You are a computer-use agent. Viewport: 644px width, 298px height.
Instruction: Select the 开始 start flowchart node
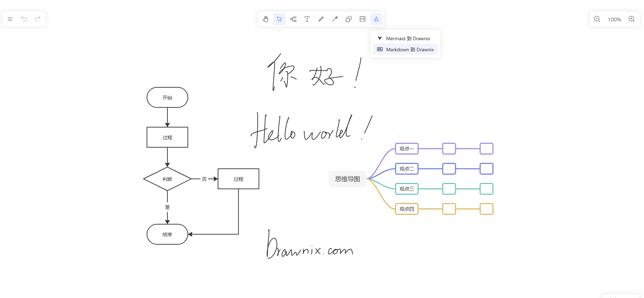tap(167, 97)
